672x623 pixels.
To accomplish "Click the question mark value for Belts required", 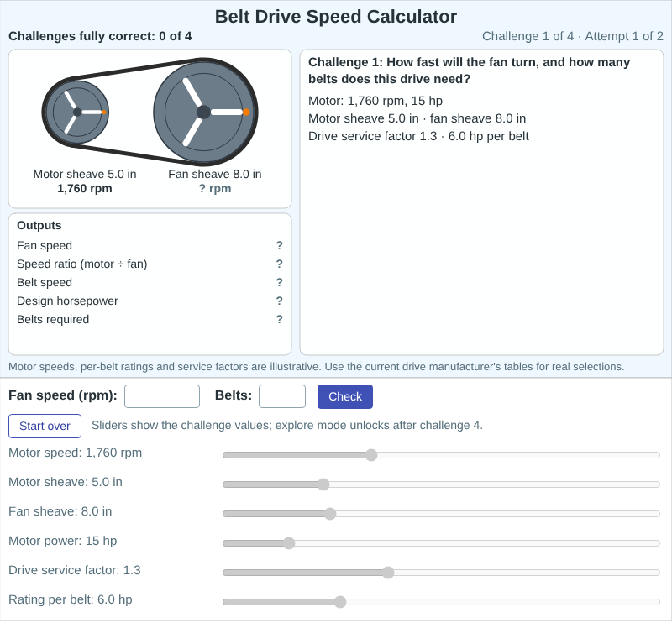I will 280,319.
